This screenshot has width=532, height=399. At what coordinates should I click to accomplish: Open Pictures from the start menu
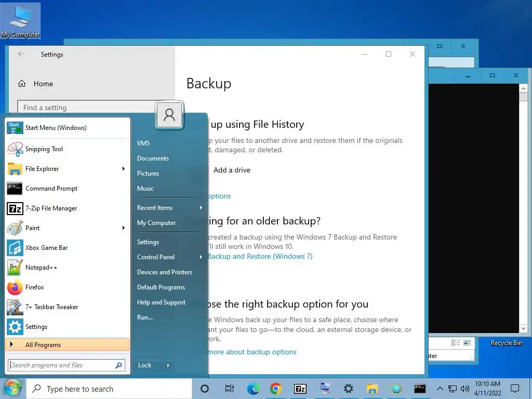(x=148, y=174)
